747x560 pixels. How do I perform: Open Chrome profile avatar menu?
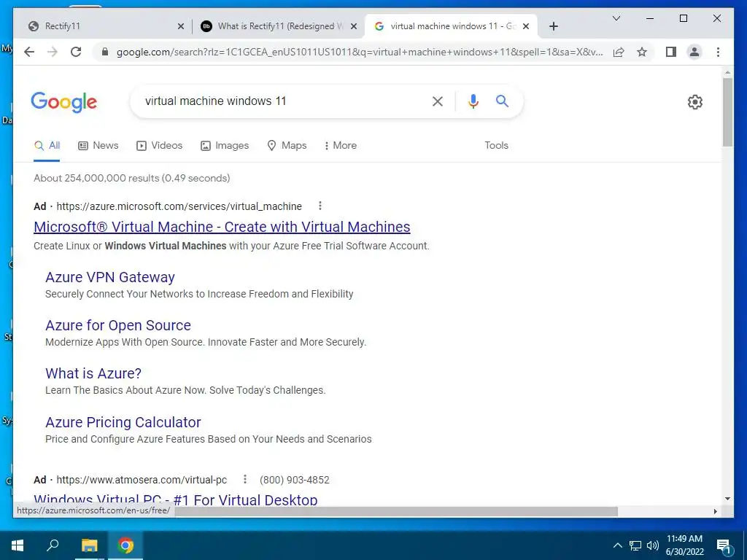tap(694, 52)
